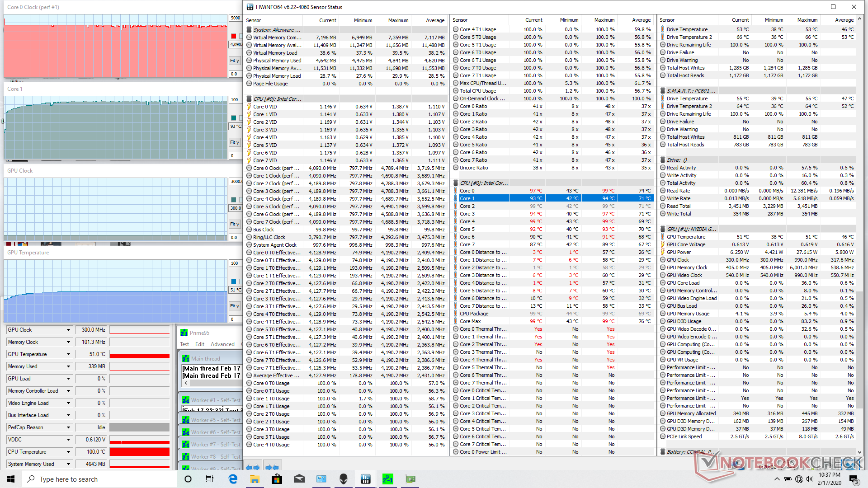Expand the PerfCap Reason dropdown arrow
868x488 pixels.
[x=68, y=427]
